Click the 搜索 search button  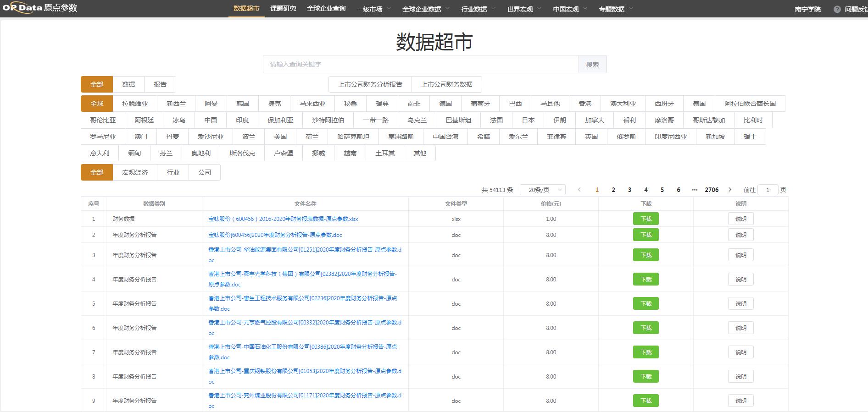point(592,65)
